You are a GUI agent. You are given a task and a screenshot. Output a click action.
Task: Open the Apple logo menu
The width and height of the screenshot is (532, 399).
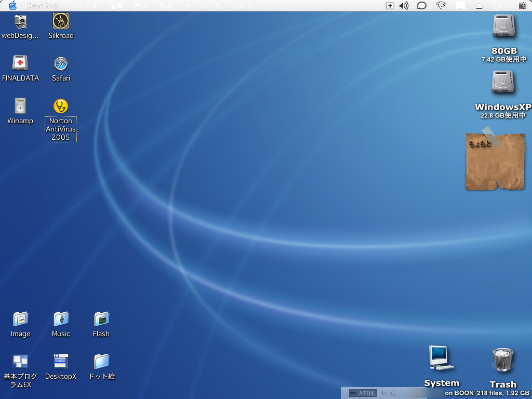12,5
